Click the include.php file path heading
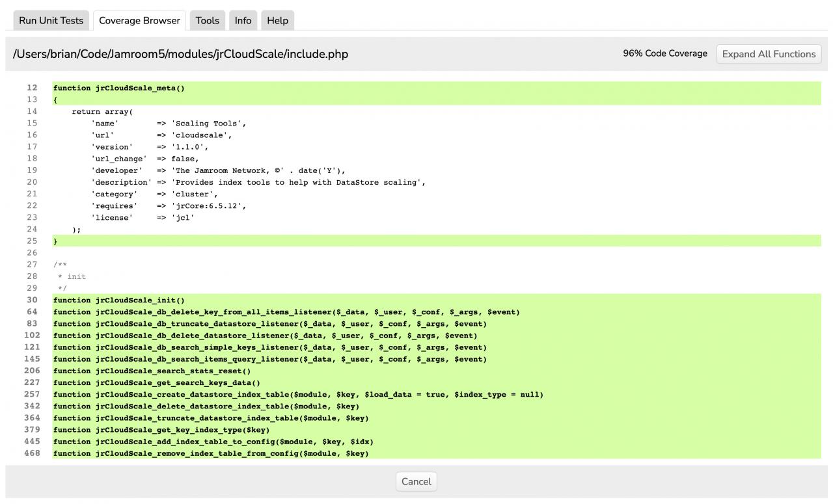Image resolution: width=833 pixels, height=504 pixels. [x=181, y=54]
